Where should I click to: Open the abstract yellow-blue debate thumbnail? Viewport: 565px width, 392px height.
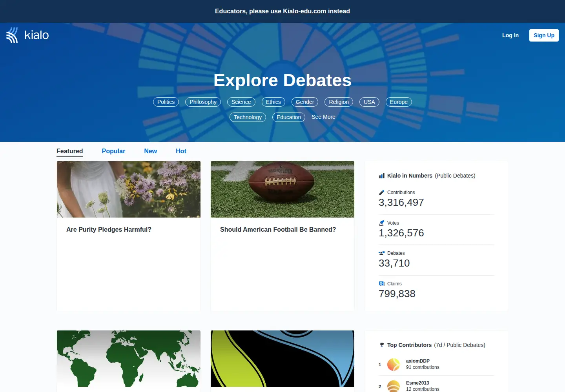tap(282, 359)
